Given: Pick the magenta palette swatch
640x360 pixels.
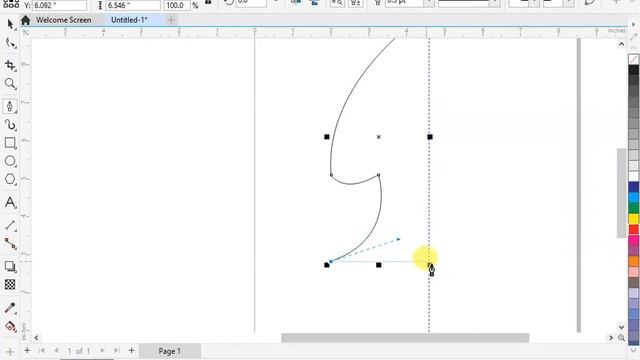Looking at the screenshot, I should pos(633,240).
